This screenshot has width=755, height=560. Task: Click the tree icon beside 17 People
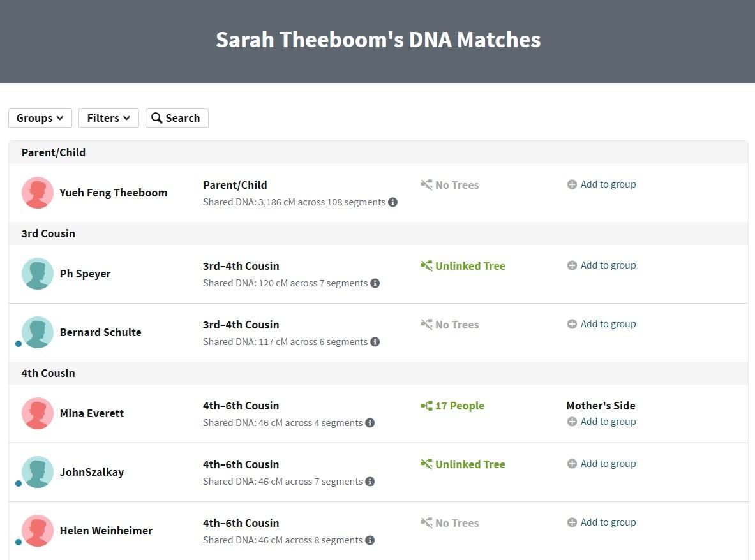pyautogui.click(x=426, y=406)
